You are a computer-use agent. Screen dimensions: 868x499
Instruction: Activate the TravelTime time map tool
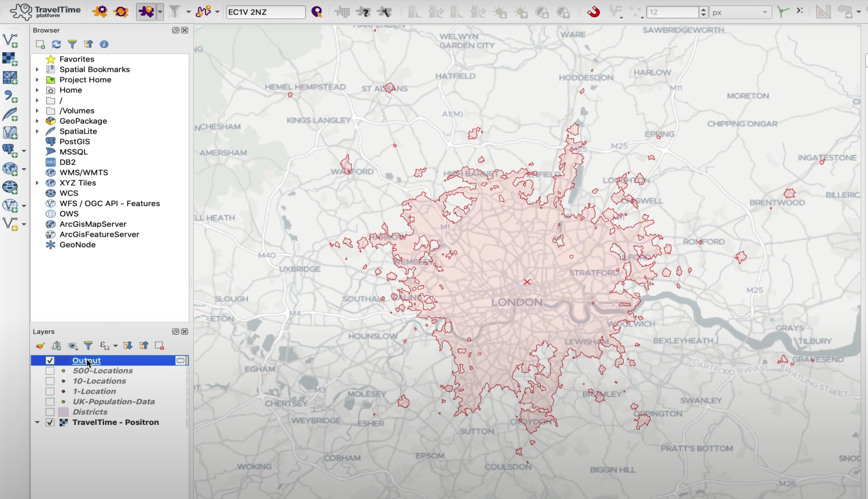point(146,12)
